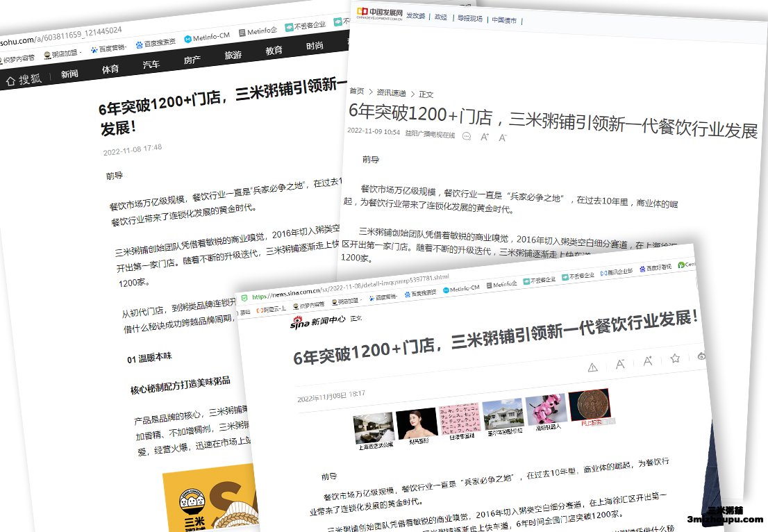Screen dimensions: 768x532
Task: Click 中国发展网 article headline
Action: coord(553,120)
